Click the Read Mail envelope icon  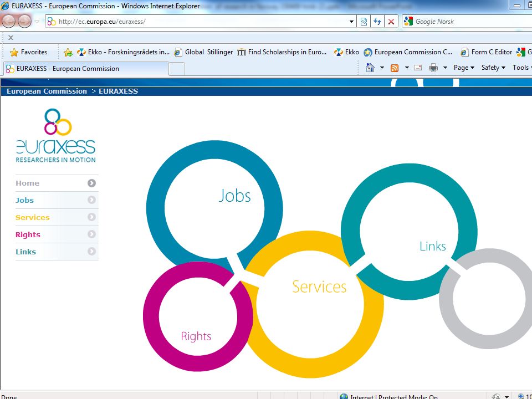click(418, 68)
